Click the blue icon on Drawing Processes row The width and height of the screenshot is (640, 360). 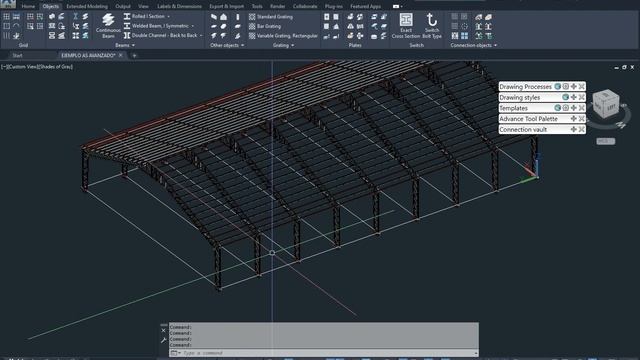[557, 87]
